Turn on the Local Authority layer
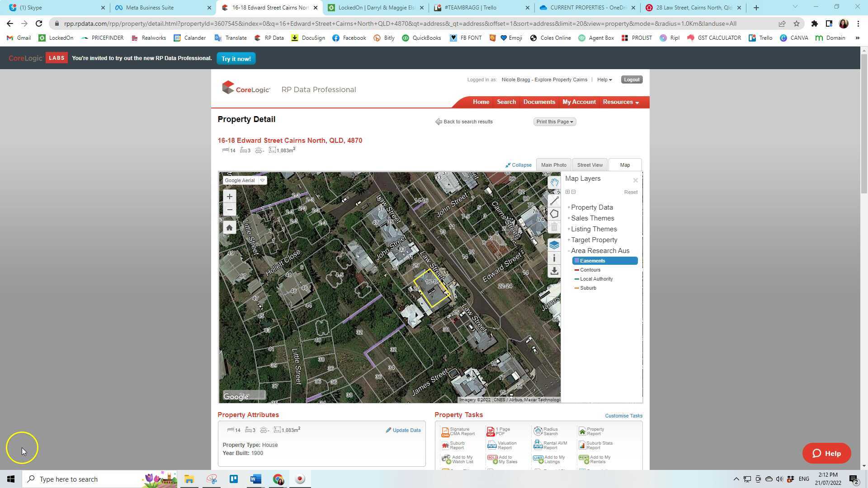The width and height of the screenshot is (868, 488). 596,279
